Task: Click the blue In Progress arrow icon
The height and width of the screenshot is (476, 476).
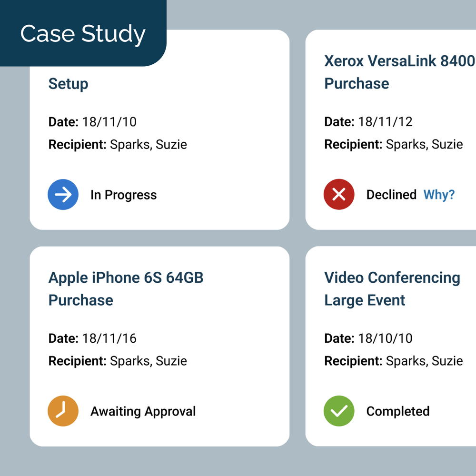Action: click(x=63, y=195)
